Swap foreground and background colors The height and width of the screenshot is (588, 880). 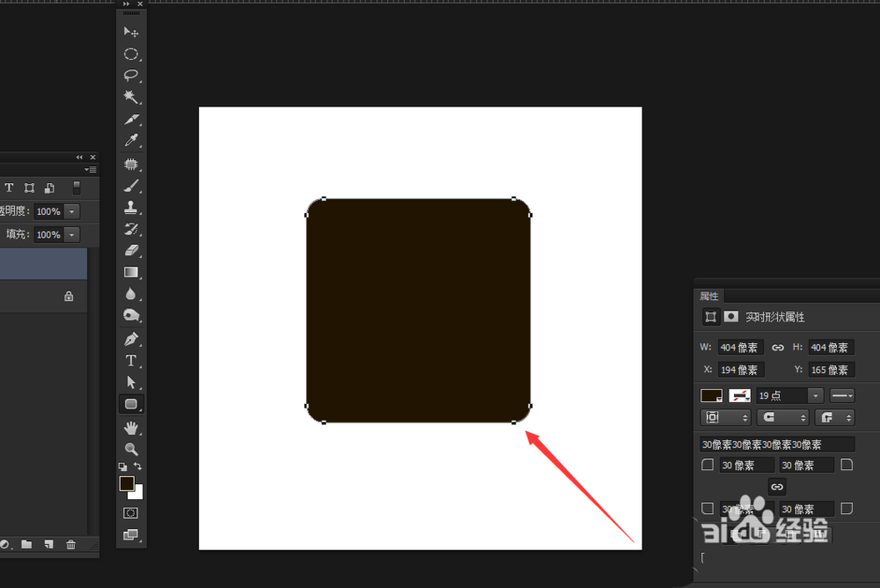138,467
